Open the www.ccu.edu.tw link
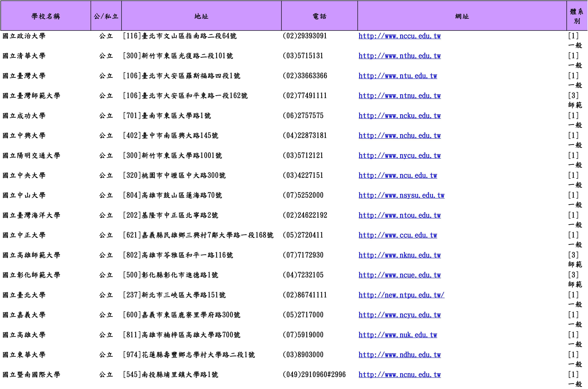 tap(397, 235)
